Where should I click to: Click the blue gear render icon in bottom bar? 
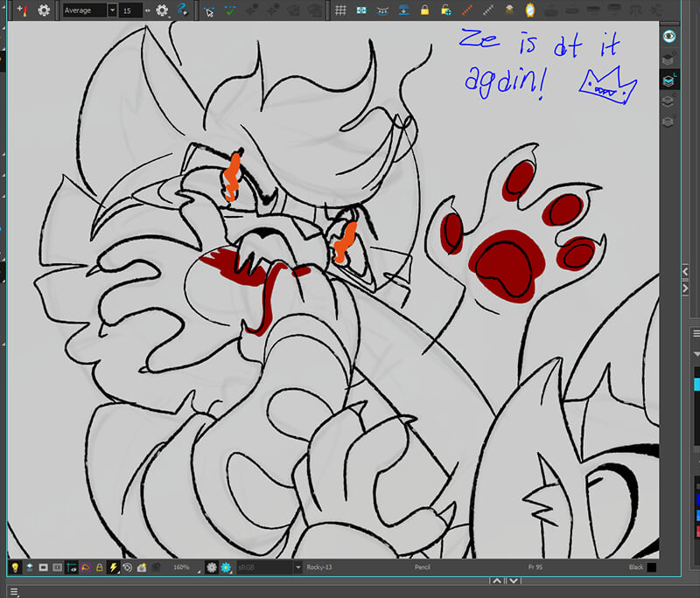[x=226, y=567]
